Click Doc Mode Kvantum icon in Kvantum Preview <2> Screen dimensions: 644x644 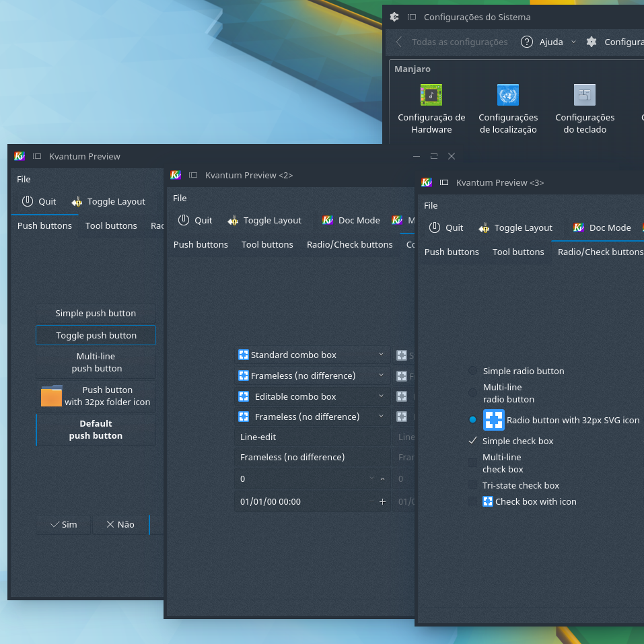(x=327, y=220)
